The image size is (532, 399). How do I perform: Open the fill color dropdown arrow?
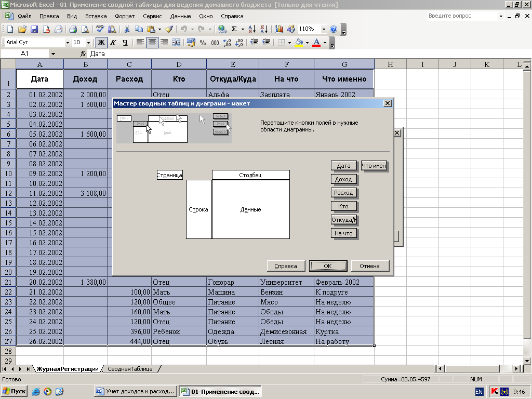[307, 43]
